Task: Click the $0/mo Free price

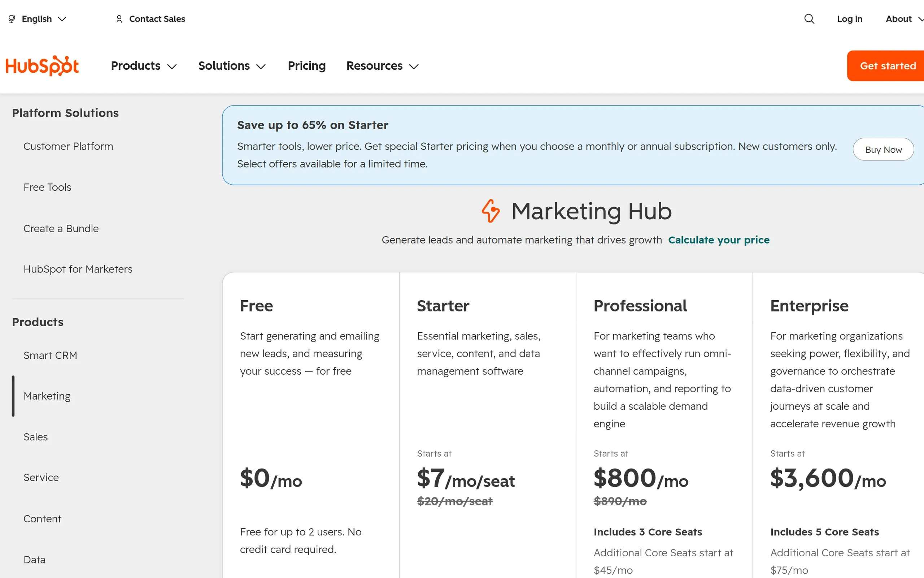Action: (271, 478)
